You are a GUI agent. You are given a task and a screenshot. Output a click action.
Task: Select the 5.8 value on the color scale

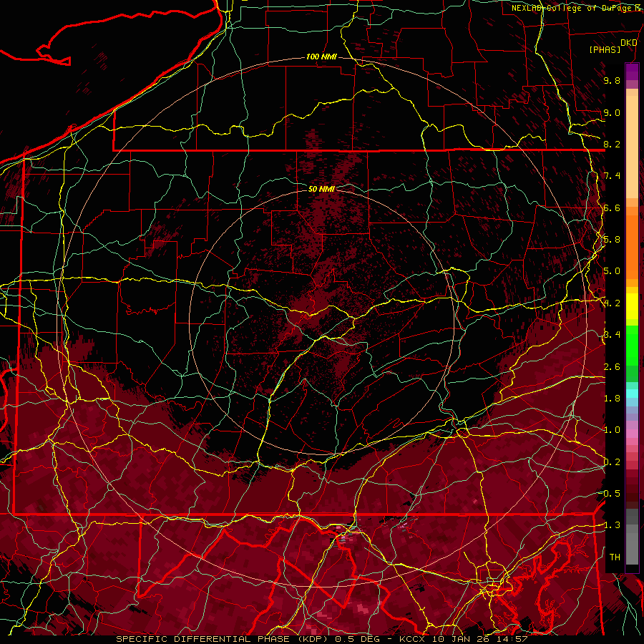tap(612, 240)
